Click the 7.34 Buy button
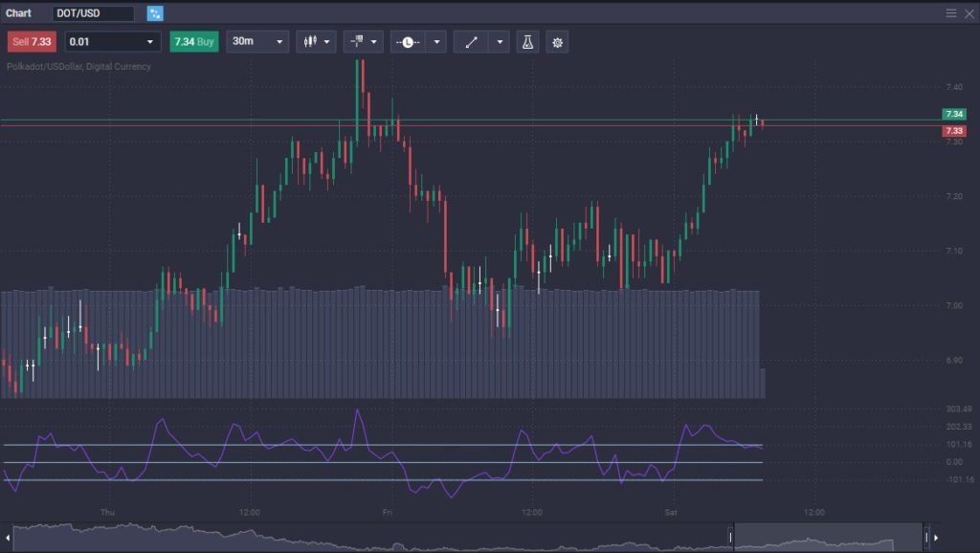Screen dimensions: 980x553 [x=193, y=42]
